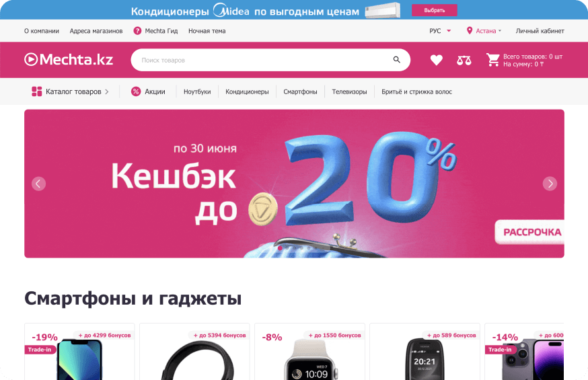Viewport: 588px width, 380px height.
Task: Click the Поиск товаров search field
Action: [270, 60]
